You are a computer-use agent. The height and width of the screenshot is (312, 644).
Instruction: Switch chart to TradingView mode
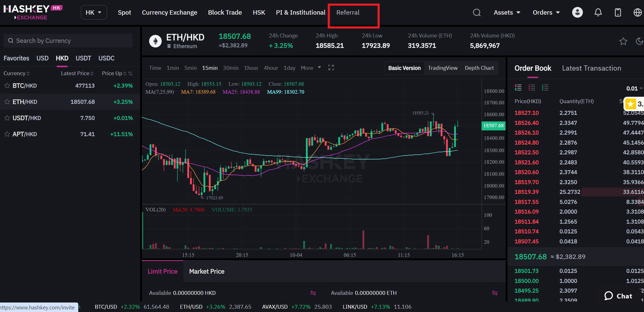442,68
